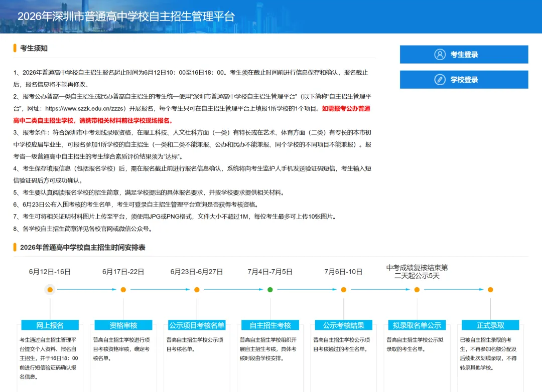Select the green 7月4日-7月5日 timeline dot
542x392 pixels.
click(270, 289)
